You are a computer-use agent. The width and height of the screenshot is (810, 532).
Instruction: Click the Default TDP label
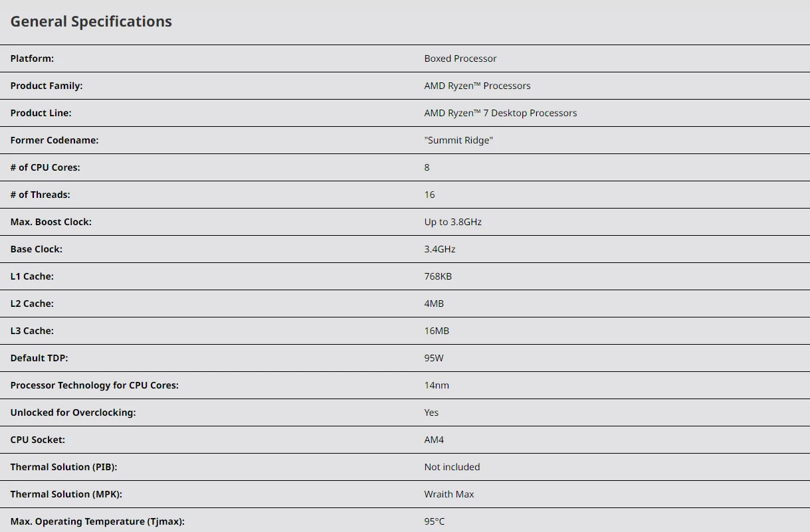click(39, 358)
